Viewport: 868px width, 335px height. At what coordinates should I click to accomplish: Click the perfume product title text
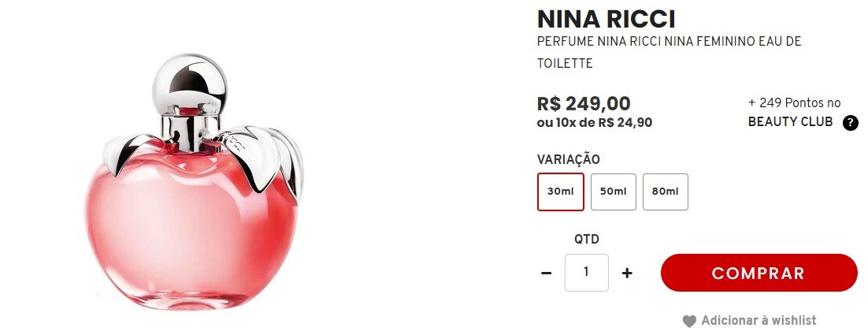[x=670, y=52]
